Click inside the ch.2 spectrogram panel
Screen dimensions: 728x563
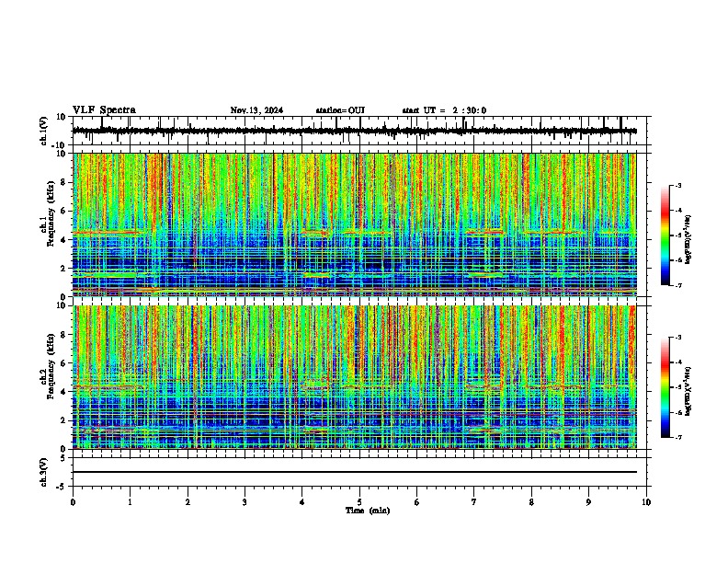coord(355,377)
